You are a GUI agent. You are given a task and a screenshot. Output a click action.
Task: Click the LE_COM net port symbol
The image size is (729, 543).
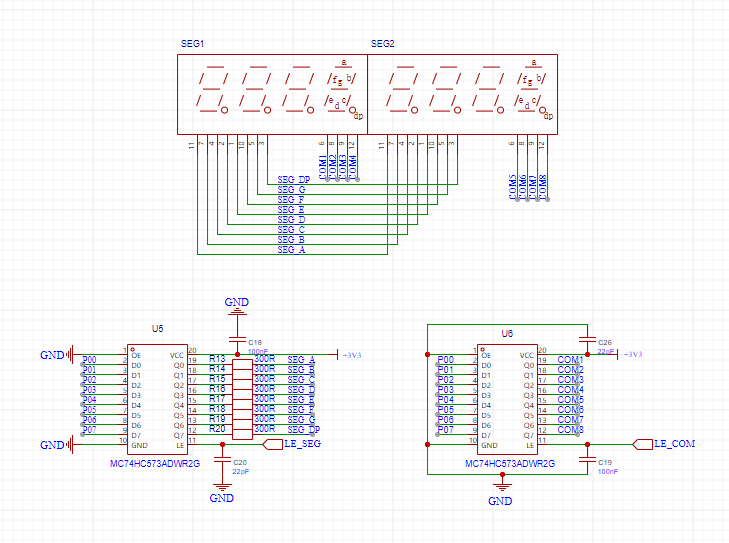643,444
